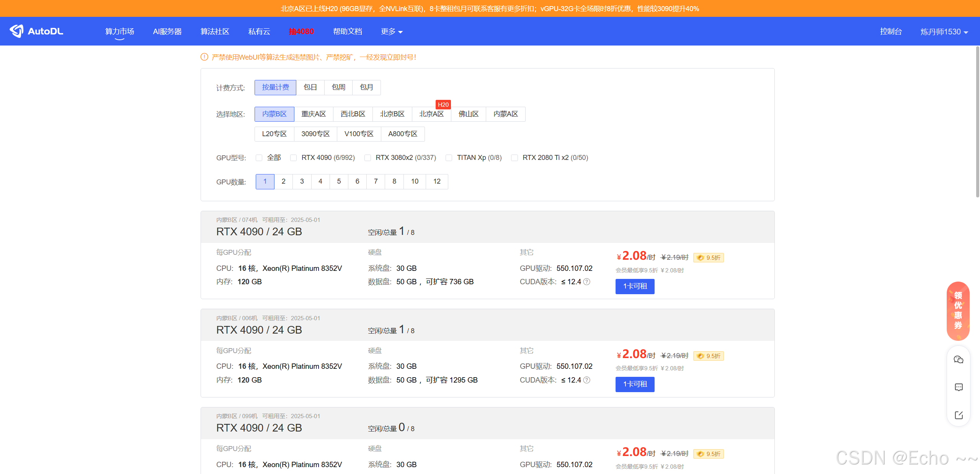Click the AutoDL logo icon
The image size is (980, 474).
(17, 31)
